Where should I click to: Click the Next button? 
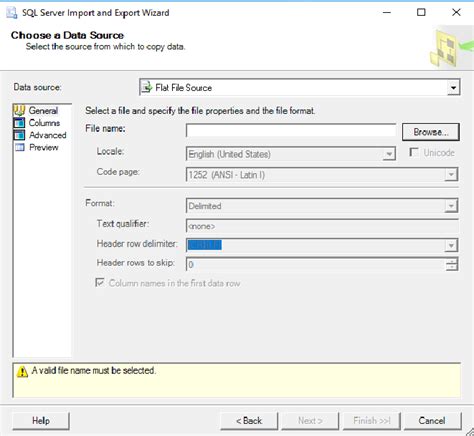point(310,421)
